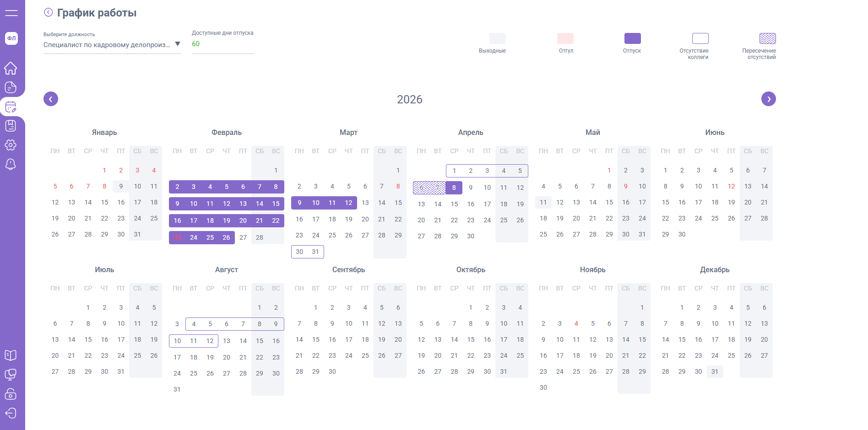Click the pink Отгул legend swatch
The height and width of the screenshot is (430, 868).
tap(565, 38)
